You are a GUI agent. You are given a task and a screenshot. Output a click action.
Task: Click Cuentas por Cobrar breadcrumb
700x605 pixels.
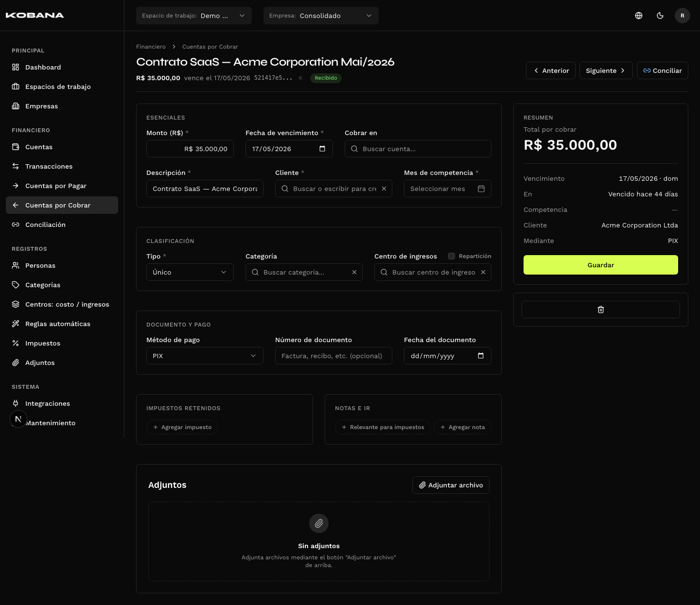(210, 47)
